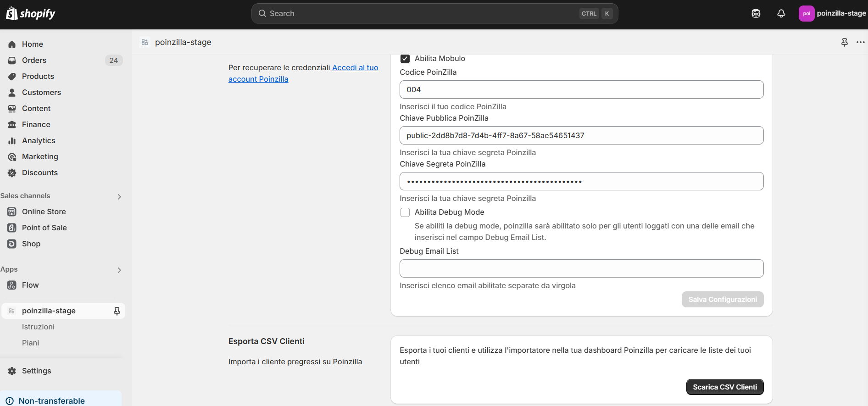
Task: Uncheck the Abilita Mobulo checkbox
Action: [405, 59]
